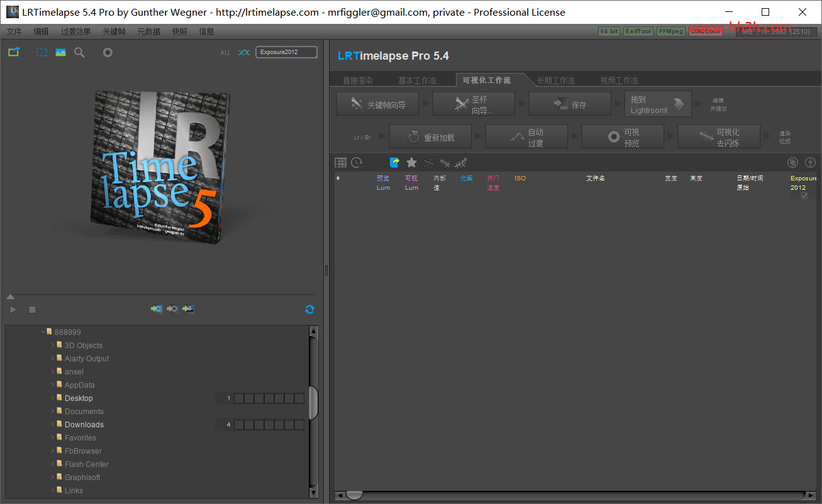Open the 文件 menu

point(14,31)
